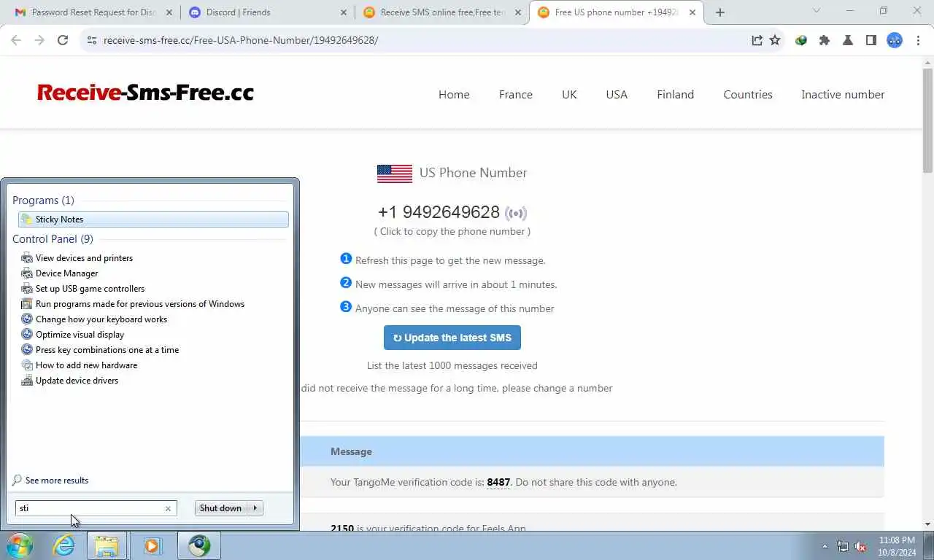Click the Receive-Sms-Free.cc logo
Viewport: 934px width, 560px height.
(145, 93)
